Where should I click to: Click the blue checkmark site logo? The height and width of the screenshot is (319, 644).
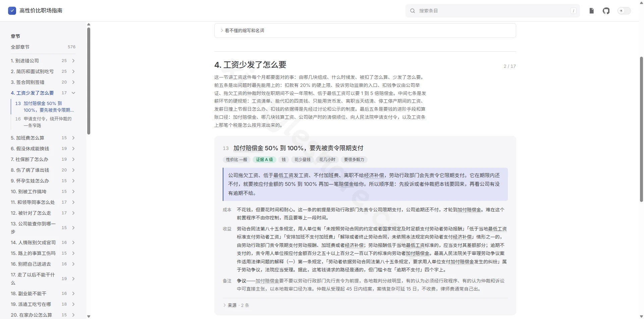click(x=12, y=11)
